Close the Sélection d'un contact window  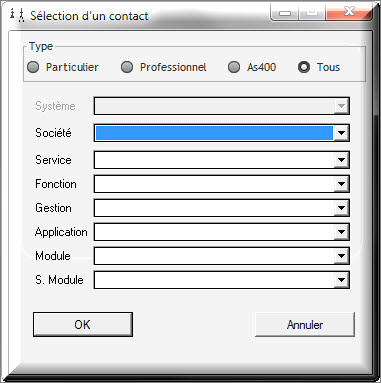tap(349, 12)
